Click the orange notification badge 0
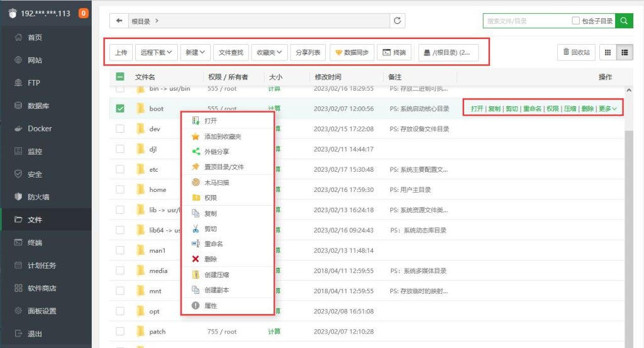644x348 pixels. (x=84, y=13)
